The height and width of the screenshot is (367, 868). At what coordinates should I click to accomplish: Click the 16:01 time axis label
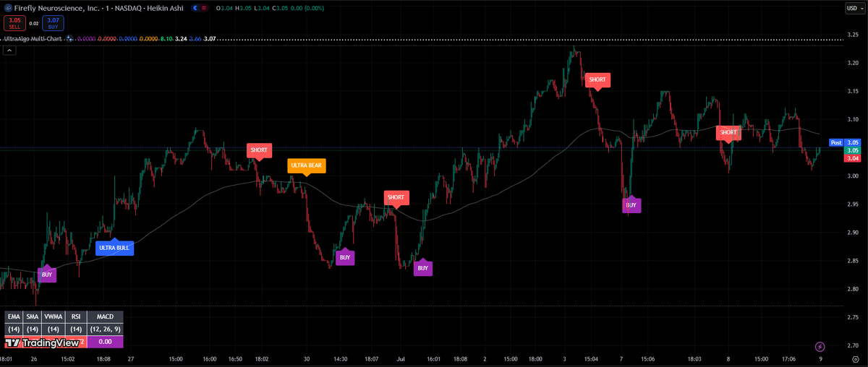(433, 358)
